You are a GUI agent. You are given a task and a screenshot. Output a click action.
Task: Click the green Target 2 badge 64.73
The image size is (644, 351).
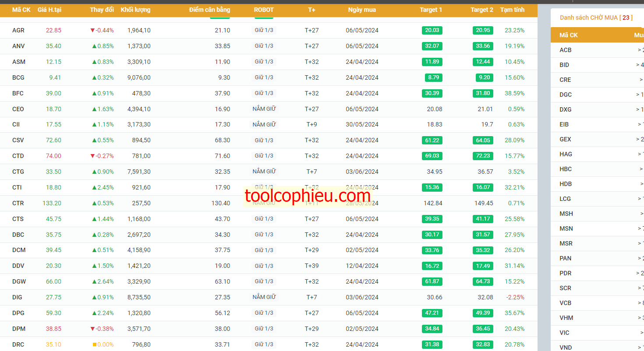pos(483,281)
